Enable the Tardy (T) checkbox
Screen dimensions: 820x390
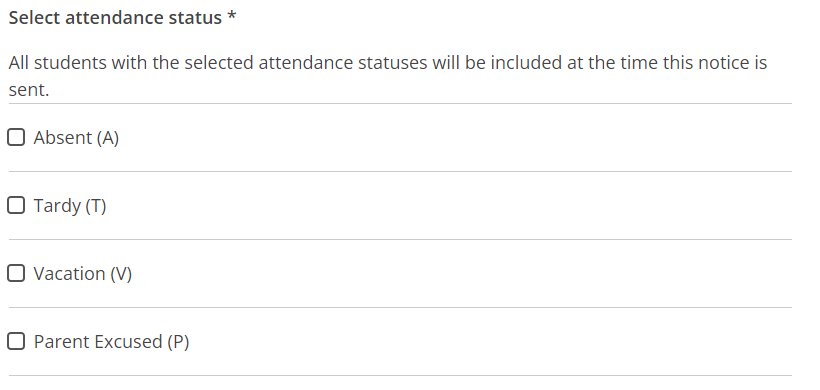click(16, 205)
